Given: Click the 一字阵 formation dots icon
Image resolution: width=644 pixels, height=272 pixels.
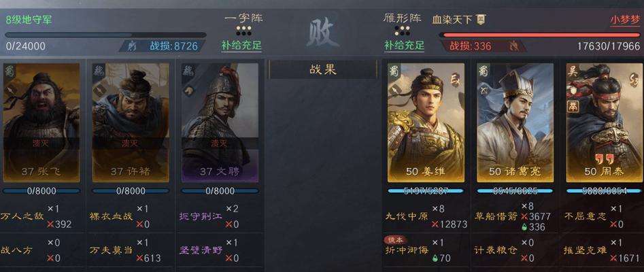Looking at the screenshot, I should [243, 31].
